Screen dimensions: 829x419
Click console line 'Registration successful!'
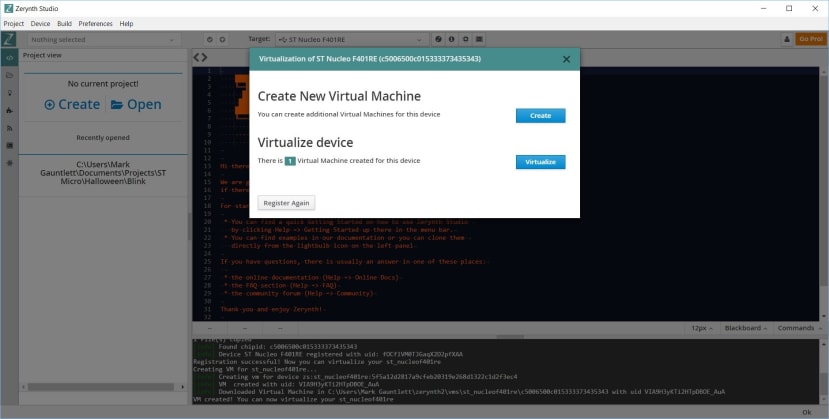pyautogui.click(x=317, y=362)
